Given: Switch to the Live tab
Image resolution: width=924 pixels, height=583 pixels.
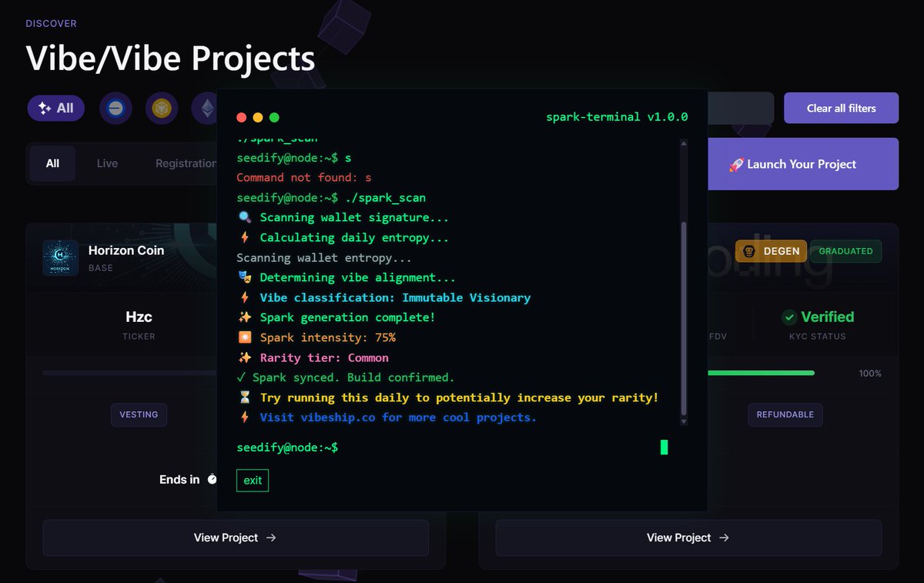Looking at the screenshot, I should 107,163.
